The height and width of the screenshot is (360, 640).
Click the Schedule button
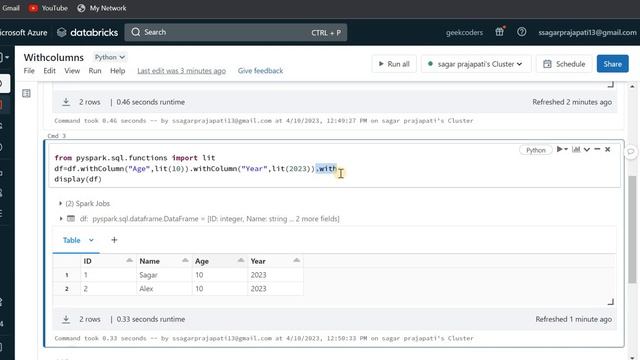coord(564,64)
